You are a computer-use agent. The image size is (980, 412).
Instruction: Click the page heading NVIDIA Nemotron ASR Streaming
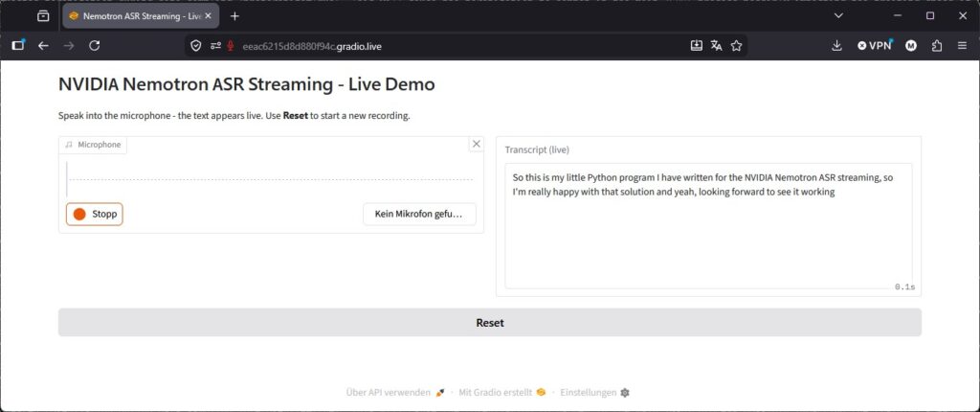point(246,84)
